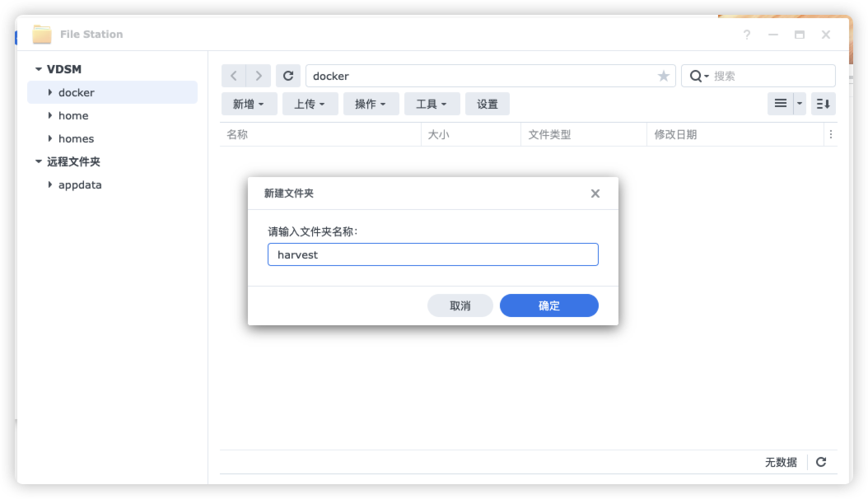This screenshot has width=868, height=499.
Task: Open the sort order options
Action: [x=824, y=104]
